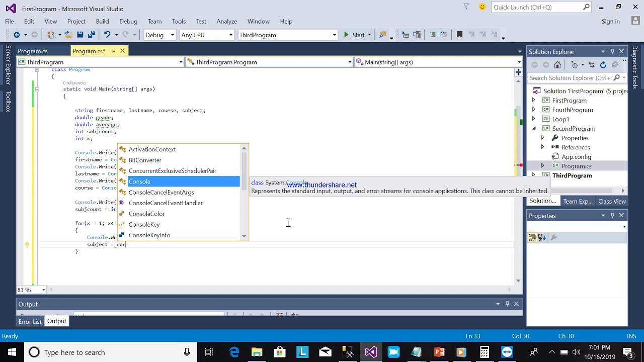
Task: Expand the FourthProgram project node
Action: pos(534,110)
